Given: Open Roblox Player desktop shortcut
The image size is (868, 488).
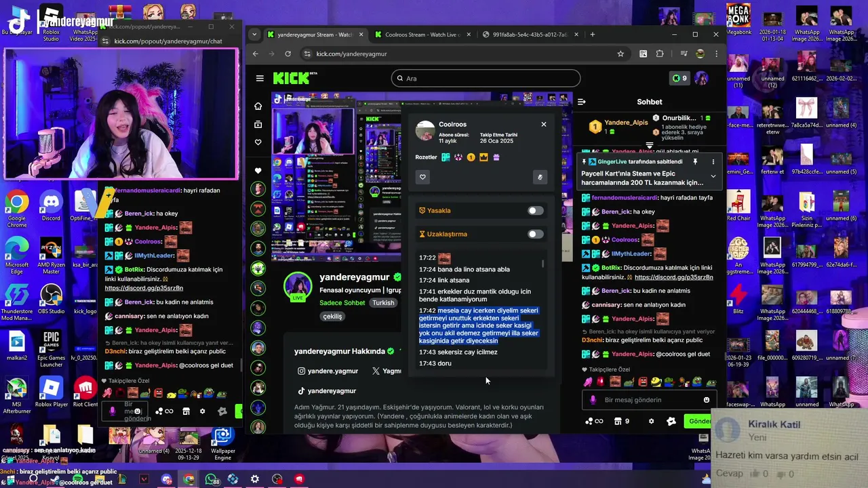Looking at the screenshot, I should 52,392.
